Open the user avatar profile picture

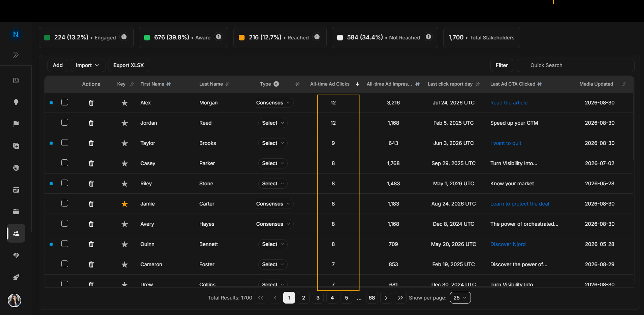click(x=14, y=300)
